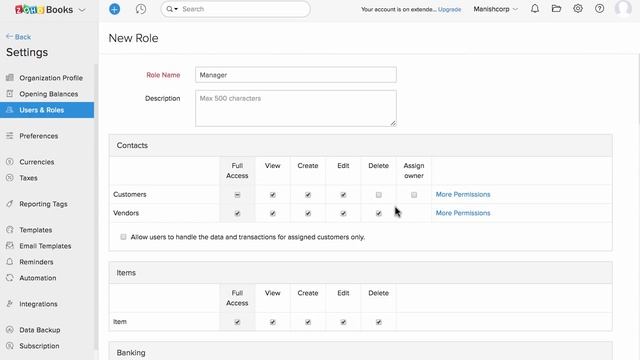This screenshot has height=360, width=640.
Task: Open the documents folder icon
Action: click(x=556, y=9)
